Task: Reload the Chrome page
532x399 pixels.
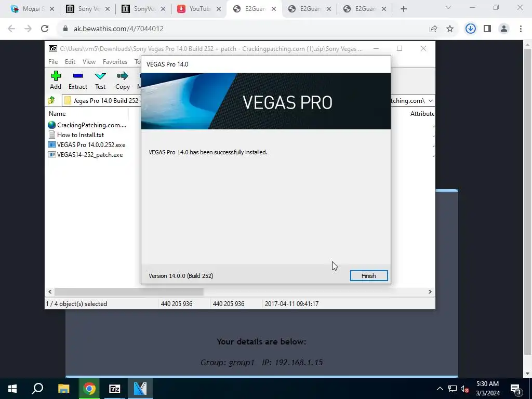Action: pos(45,29)
